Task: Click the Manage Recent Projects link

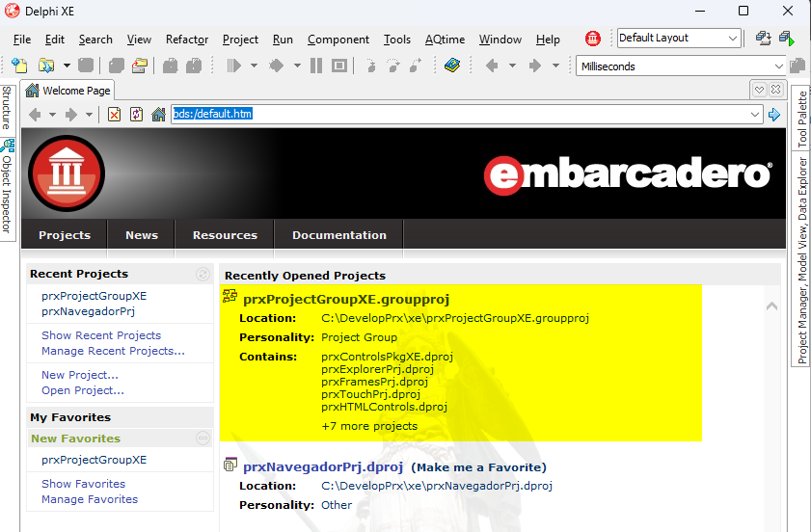Action: pyautogui.click(x=113, y=351)
